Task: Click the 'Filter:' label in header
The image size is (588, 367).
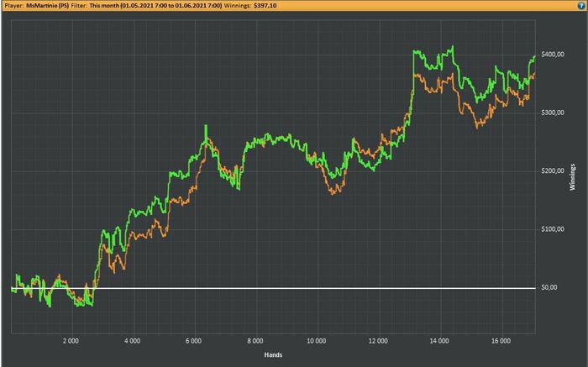Action: [79, 6]
